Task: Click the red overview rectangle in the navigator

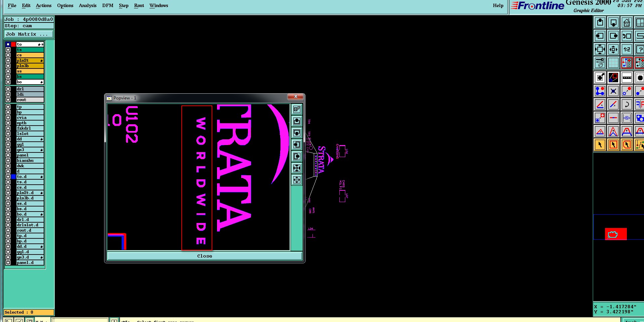Action: tap(616, 234)
